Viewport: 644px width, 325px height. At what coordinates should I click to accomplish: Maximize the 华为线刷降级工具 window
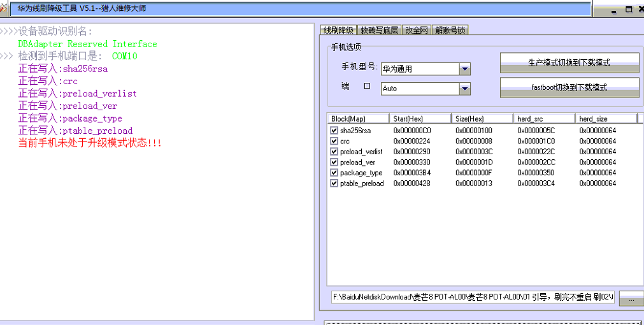[629, 10]
